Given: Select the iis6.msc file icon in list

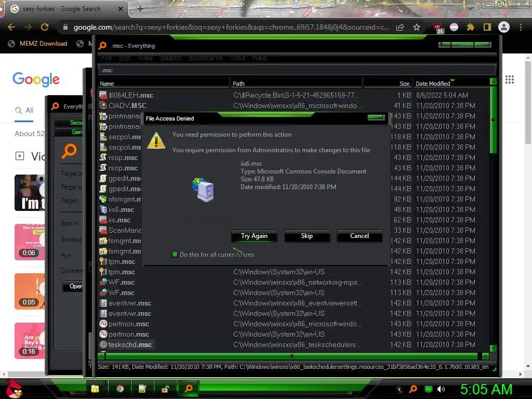Looking at the screenshot, I should click(103, 210).
